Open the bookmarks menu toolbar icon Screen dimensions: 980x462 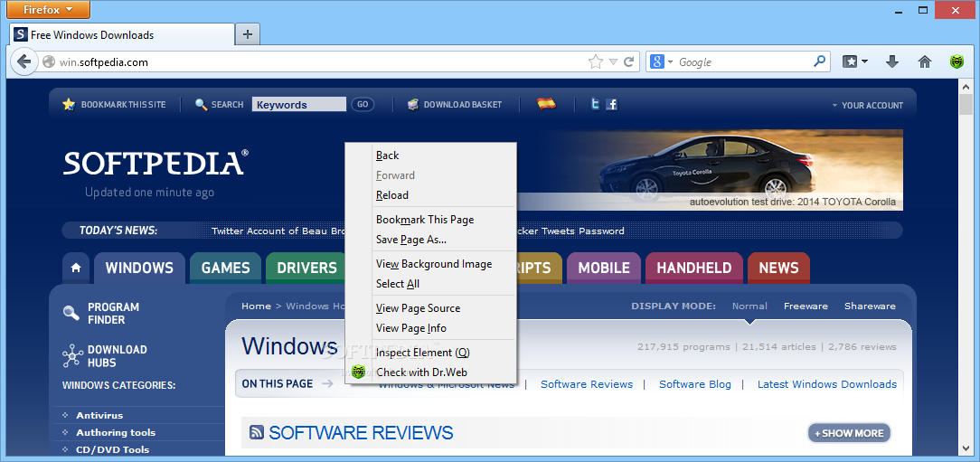850,61
